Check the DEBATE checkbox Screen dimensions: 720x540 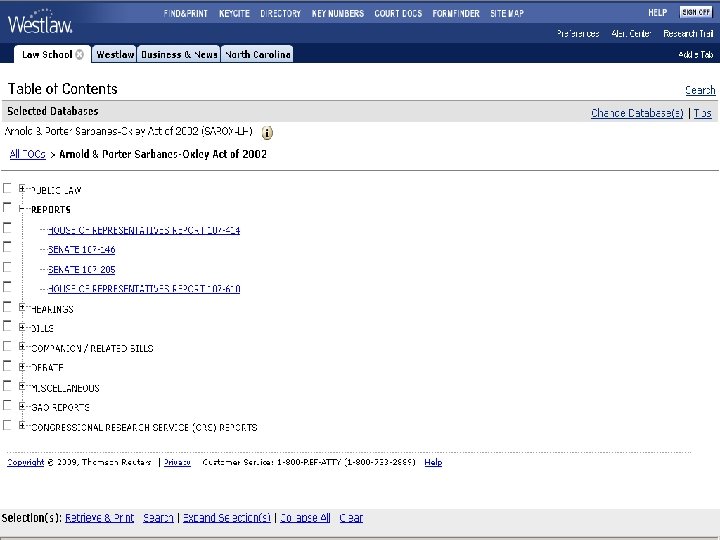click(7, 366)
